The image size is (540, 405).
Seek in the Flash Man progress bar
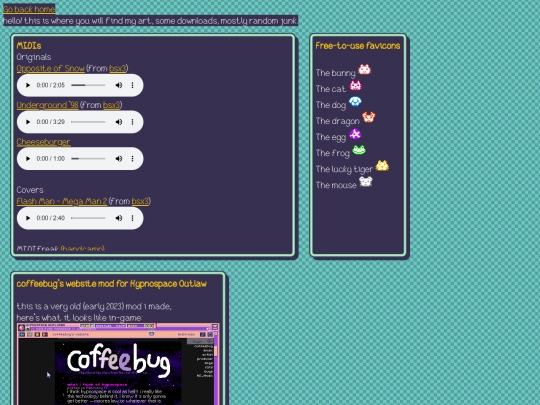[88, 218]
